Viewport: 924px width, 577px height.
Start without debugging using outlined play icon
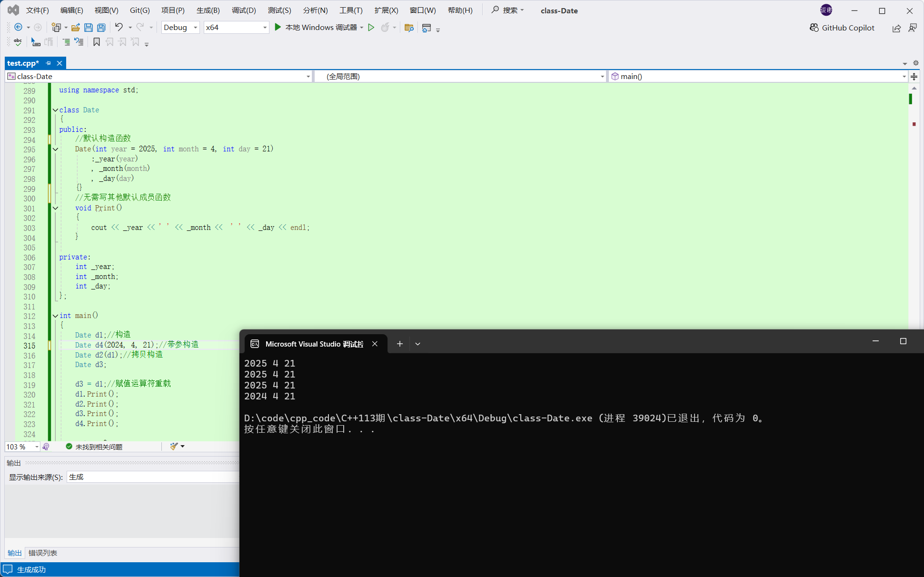tap(371, 28)
